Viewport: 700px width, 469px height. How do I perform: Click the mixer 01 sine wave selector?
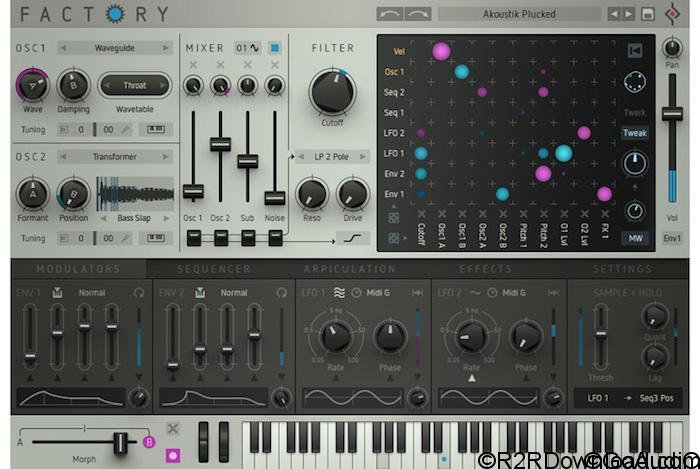pyautogui.click(x=247, y=48)
